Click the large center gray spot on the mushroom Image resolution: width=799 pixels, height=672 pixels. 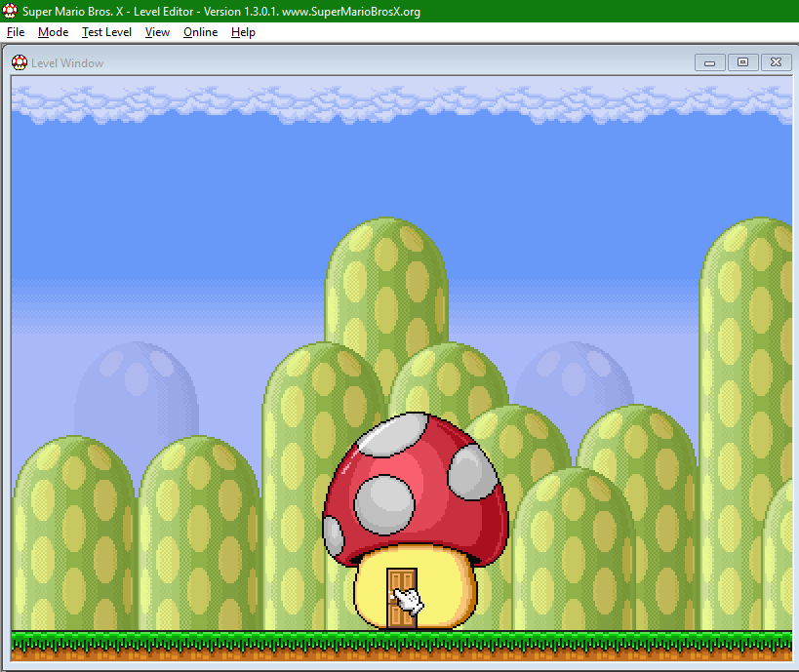384,504
